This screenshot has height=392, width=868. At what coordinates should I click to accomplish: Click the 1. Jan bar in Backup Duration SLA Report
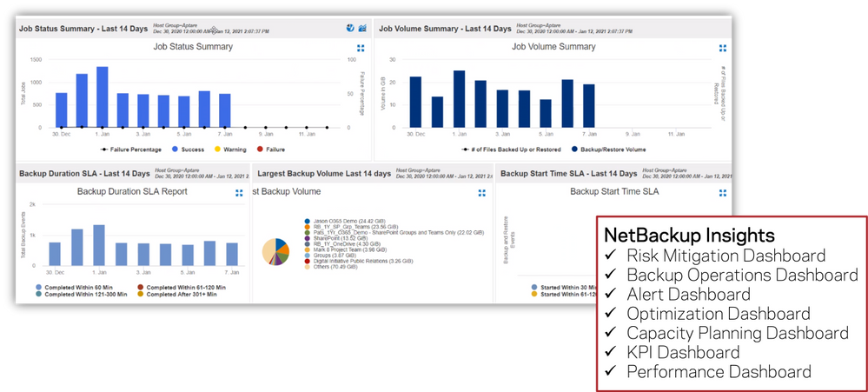point(99,245)
